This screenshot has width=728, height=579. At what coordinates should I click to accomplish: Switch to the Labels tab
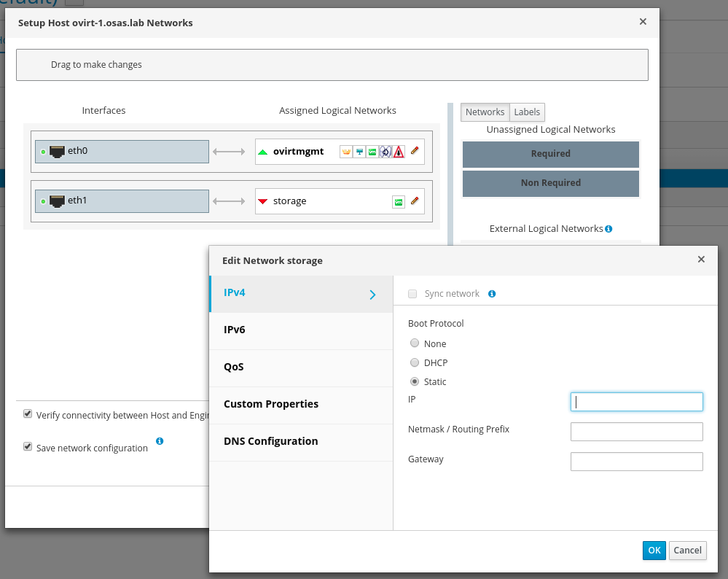coord(527,112)
